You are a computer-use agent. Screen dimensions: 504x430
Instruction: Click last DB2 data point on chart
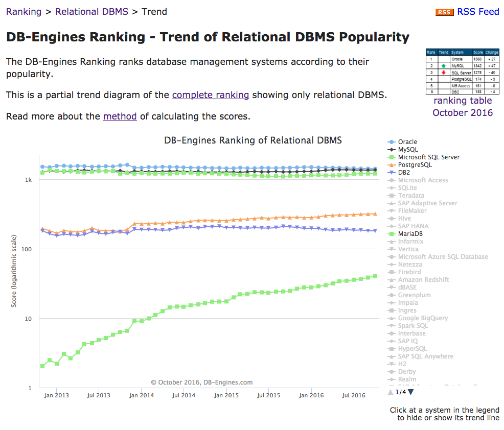pyautogui.click(x=375, y=230)
